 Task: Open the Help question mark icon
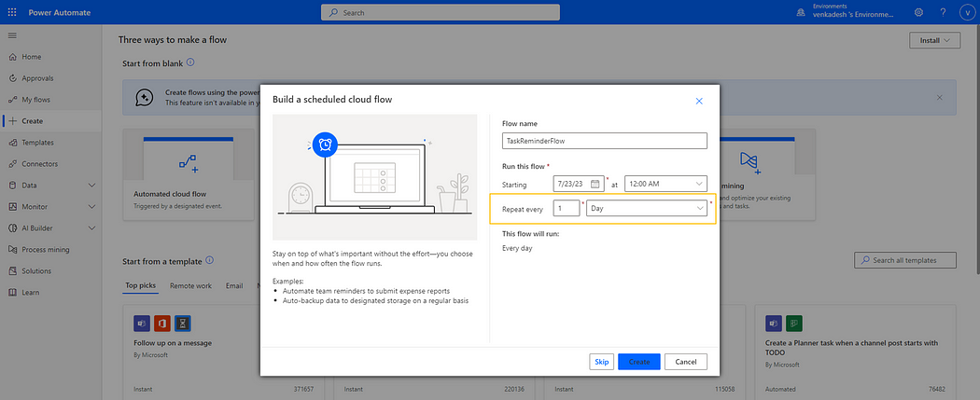943,12
